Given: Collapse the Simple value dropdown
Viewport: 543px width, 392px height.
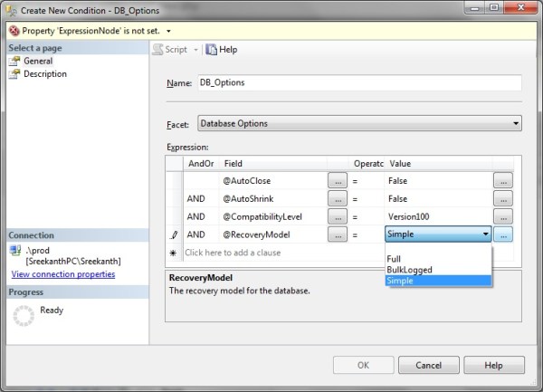Looking at the screenshot, I should click(x=485, y=234).
